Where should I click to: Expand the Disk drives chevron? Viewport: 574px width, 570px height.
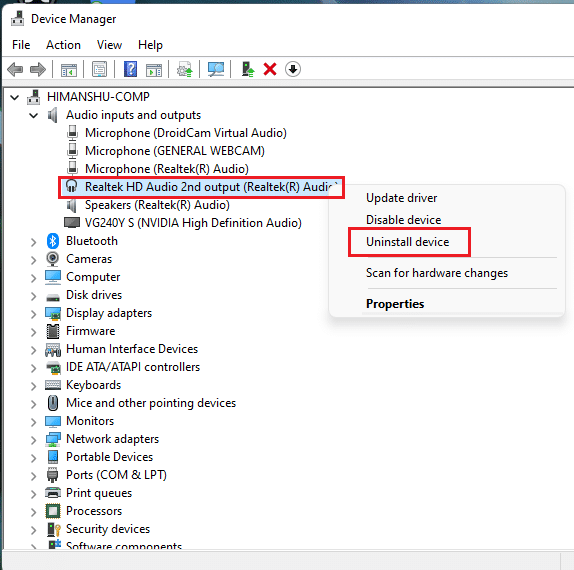(34, 296)
